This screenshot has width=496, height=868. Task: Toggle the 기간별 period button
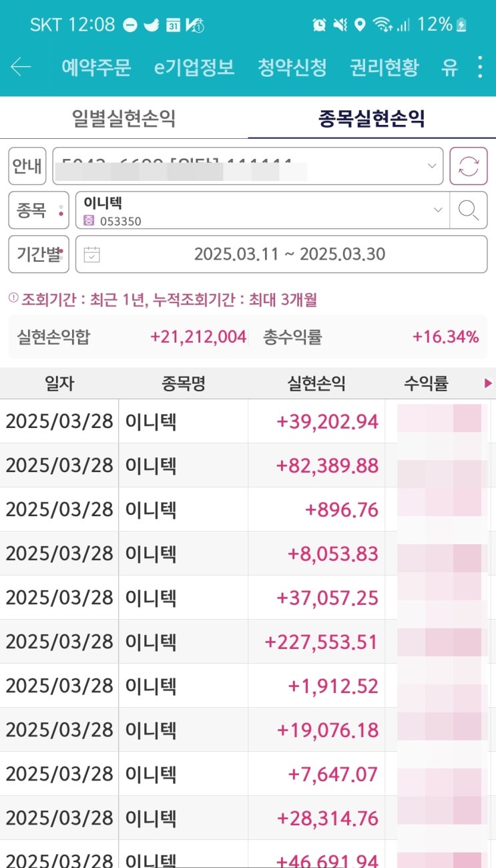click(39, 254)
